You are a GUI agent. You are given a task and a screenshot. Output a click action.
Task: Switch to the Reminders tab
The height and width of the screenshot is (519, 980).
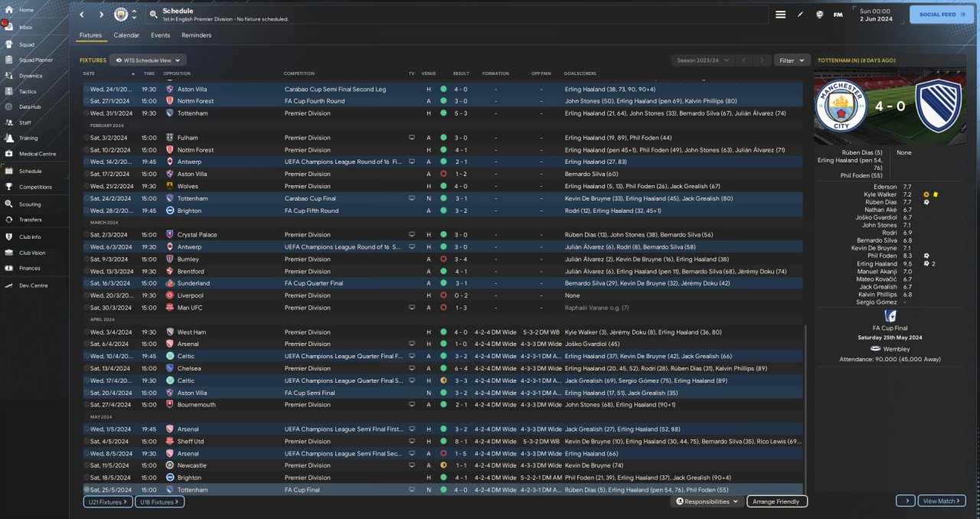196,35
